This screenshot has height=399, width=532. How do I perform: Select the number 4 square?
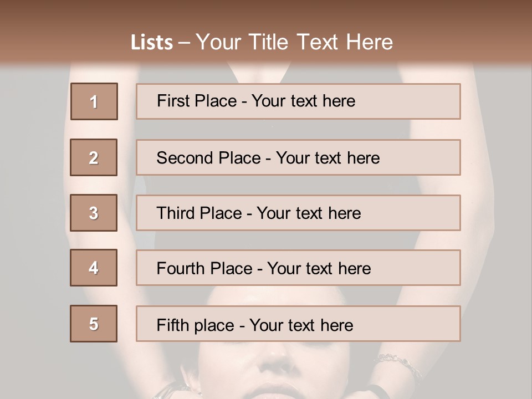coord(94,268)
